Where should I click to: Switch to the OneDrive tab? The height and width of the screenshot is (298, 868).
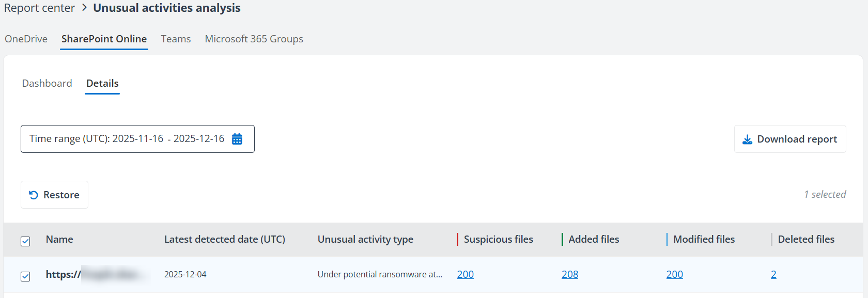26,39
